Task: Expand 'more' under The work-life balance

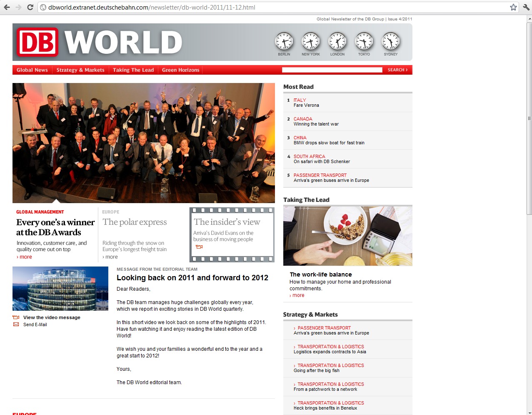Action: click(298, 295)
